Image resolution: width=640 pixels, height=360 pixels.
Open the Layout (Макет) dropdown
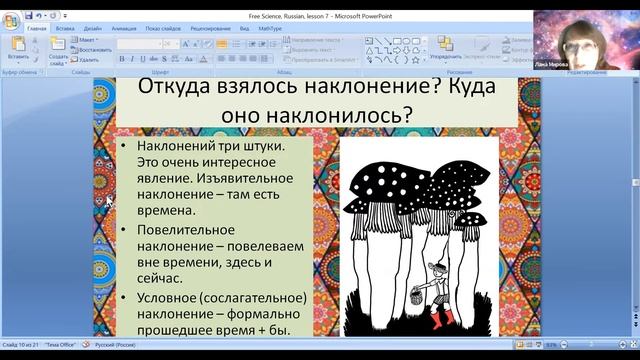coord(84,40)
